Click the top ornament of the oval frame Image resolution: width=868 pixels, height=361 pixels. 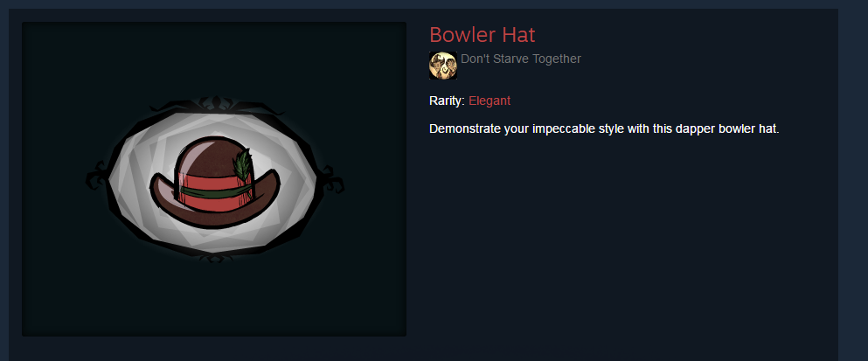click(216, 103)
